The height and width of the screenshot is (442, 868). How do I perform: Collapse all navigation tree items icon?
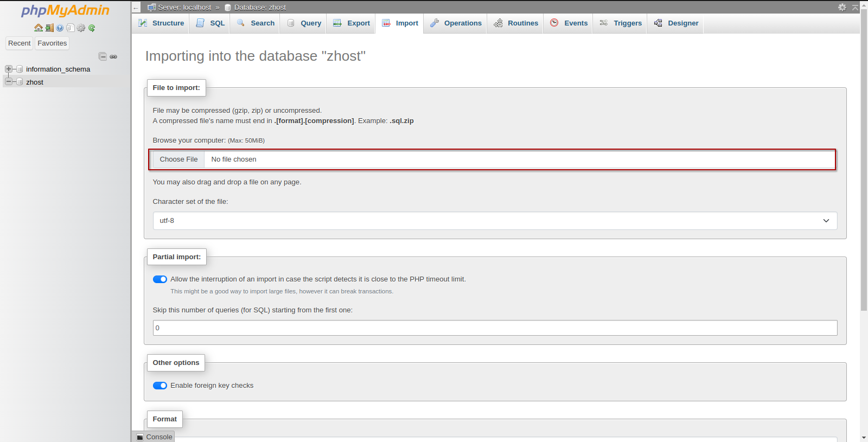tap(103, 56)
